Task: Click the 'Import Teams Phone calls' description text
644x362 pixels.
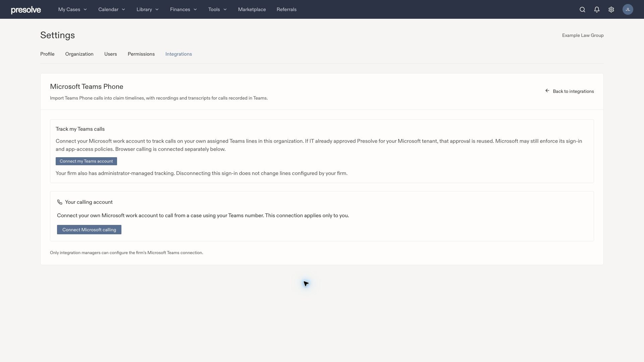Action: [x=159, y=98]
